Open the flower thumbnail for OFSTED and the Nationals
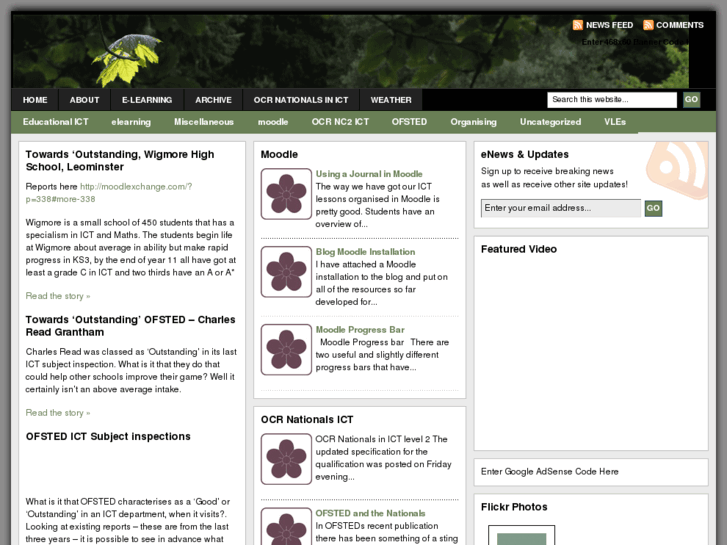Screen dimensions: 727x545 pyautogui.click(x=286, y=526)
